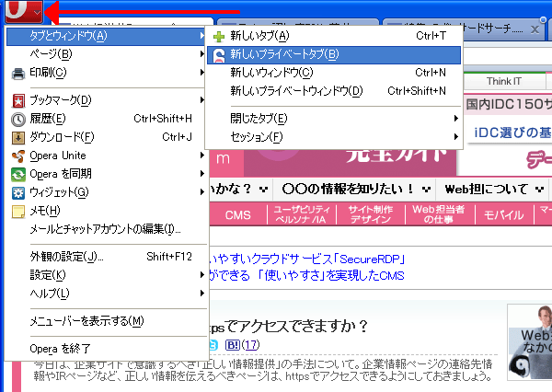552x392 pixels.
Task: Open タブとウィンドウ(A) submenu
Action: click(x=106, y=36)
